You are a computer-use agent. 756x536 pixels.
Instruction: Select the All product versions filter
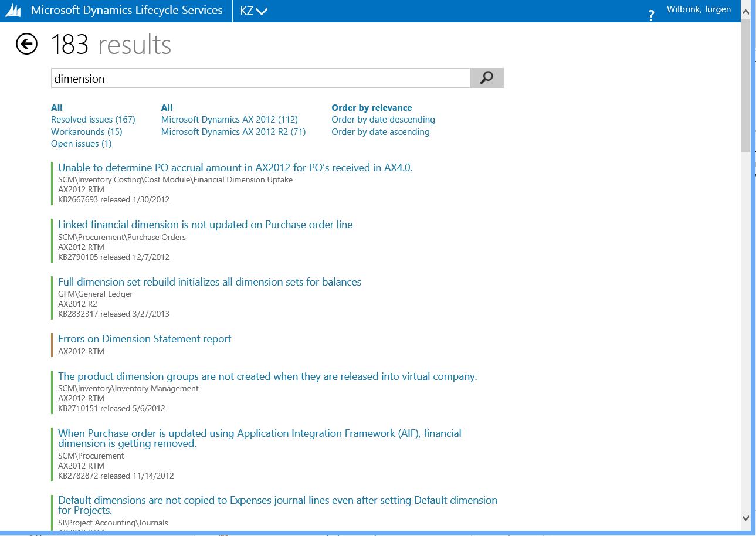(167, 107)
